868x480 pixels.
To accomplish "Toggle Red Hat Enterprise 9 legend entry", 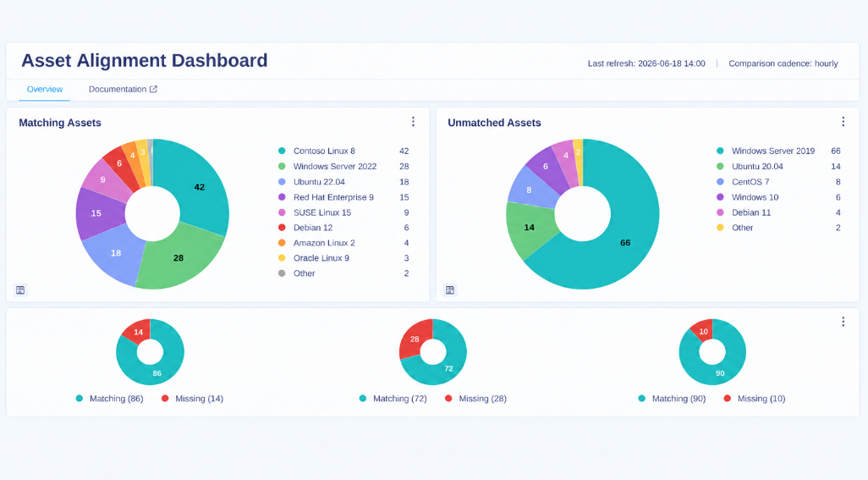I will [343, 197].
